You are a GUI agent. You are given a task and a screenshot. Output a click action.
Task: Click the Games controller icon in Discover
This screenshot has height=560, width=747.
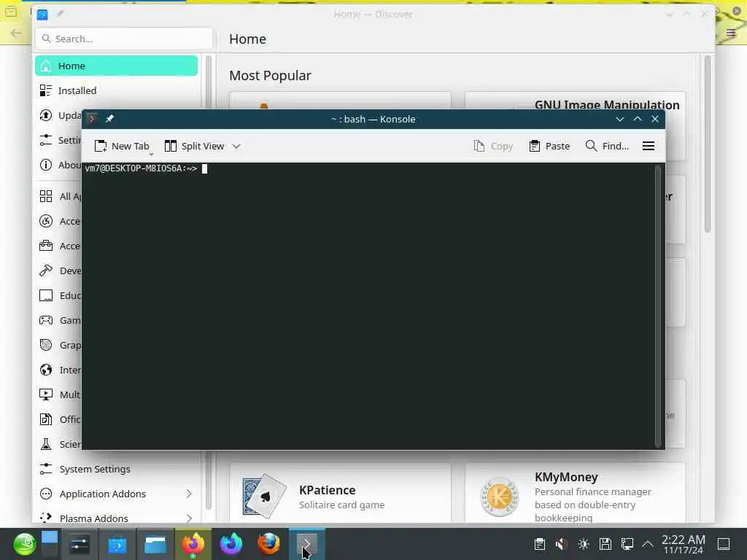point(46,320)
